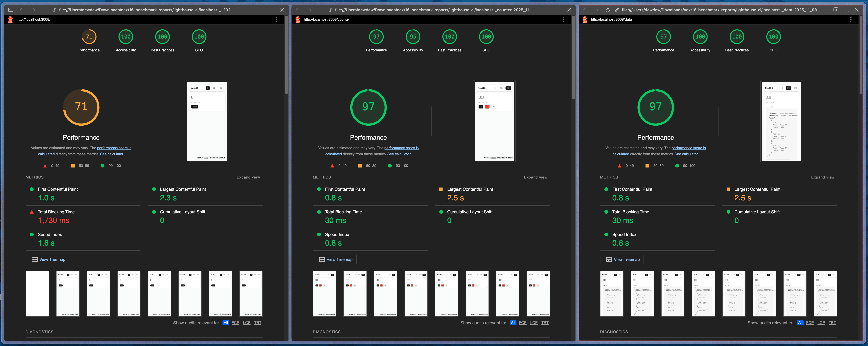Click the Performance score gauge showing 71

(x=81, y=107)
